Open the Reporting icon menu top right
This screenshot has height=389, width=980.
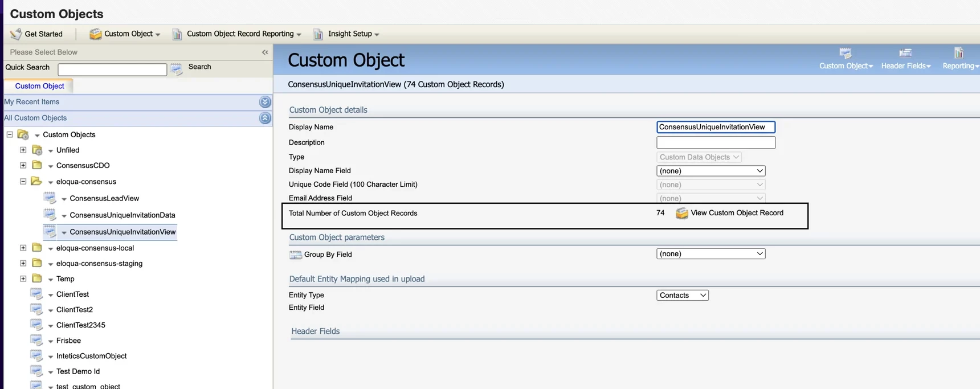(x=959, y=58)
